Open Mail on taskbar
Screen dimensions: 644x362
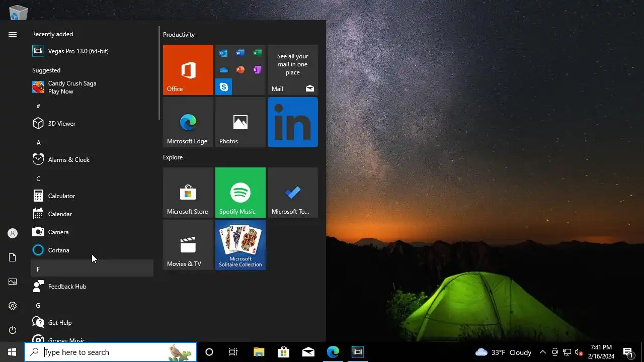pos(308,352)
